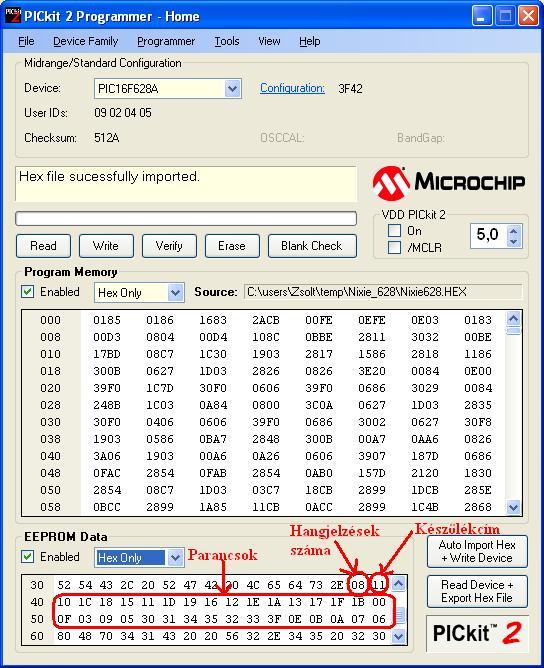Click the Verify button
544x668 pixels.
point(169,246)
